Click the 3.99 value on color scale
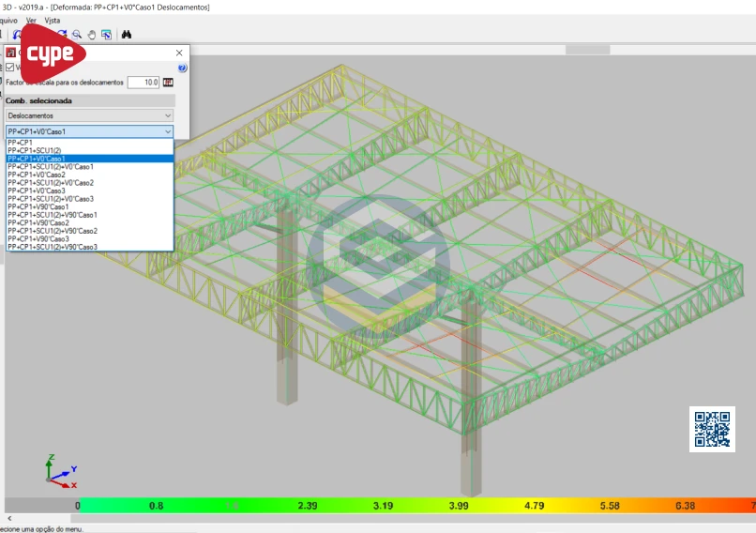This screenshot has width=756, height=533. click(458, 506)
